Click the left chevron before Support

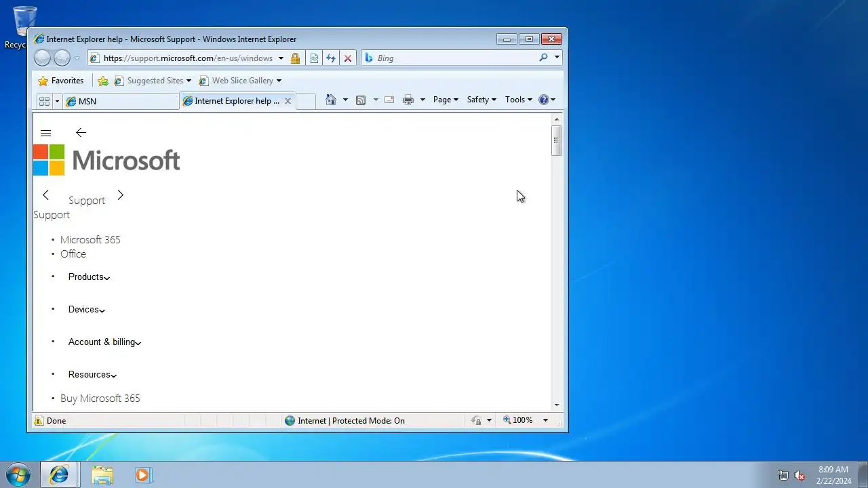coord(45,195)
